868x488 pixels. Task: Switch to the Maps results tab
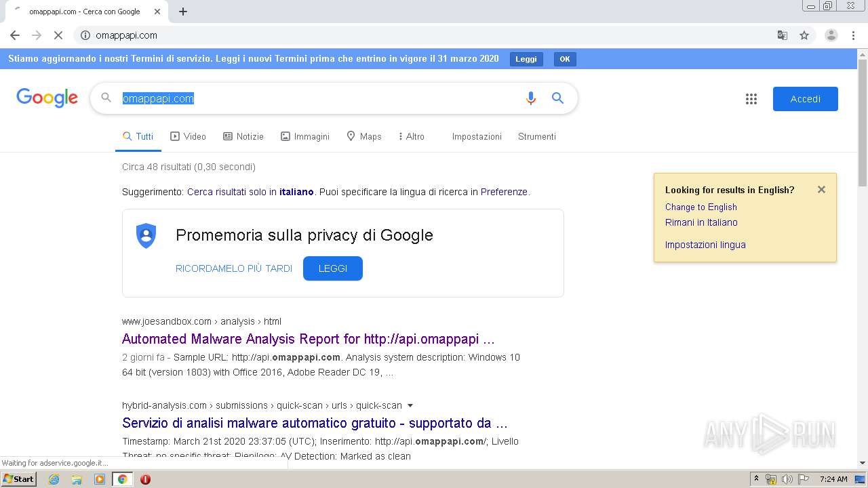click(x=364, y=136)
